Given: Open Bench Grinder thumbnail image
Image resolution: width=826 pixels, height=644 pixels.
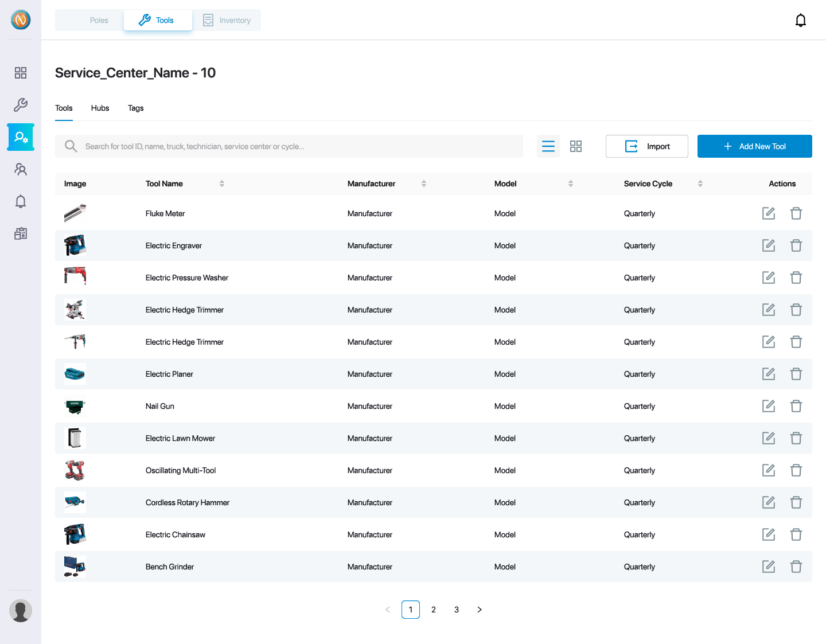Looking at the screenshot, I should point(75,567).
